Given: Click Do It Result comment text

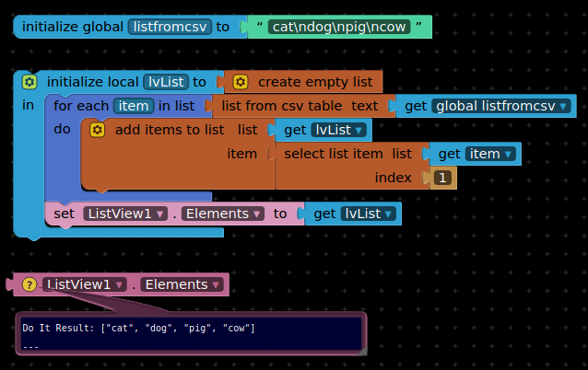Looking at the screenshot, I should 138,329.
